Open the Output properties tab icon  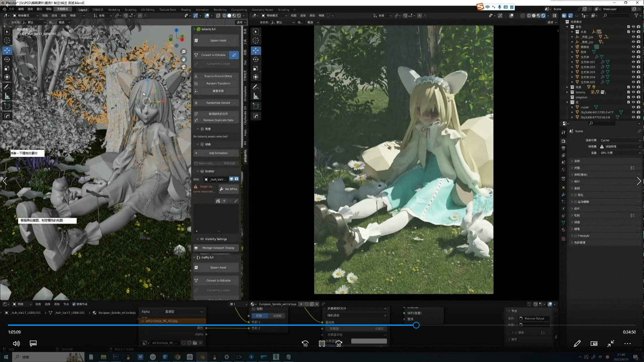563,148
